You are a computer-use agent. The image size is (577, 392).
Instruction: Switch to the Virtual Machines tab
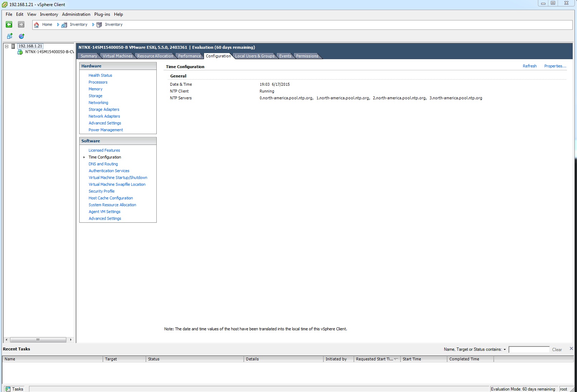coord(117,56)
